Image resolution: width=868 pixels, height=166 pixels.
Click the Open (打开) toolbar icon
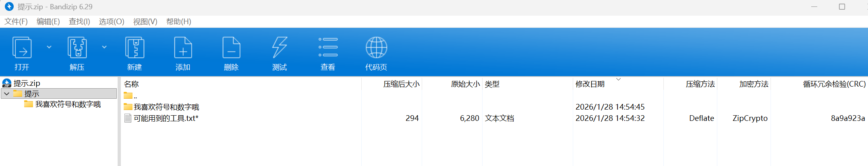point(22,48)
